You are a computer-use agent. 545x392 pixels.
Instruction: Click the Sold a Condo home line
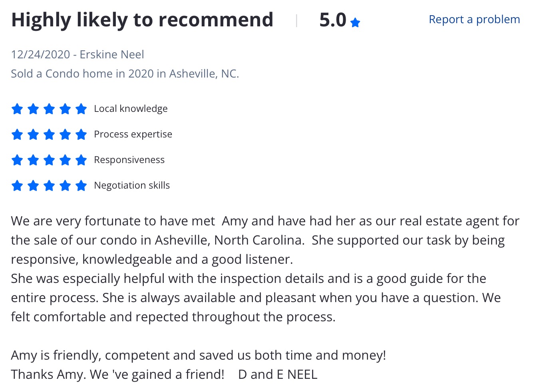(x=125, y=74)
